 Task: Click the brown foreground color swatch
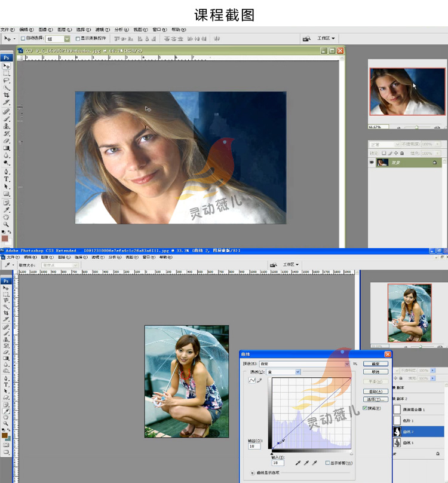point(5,436)
